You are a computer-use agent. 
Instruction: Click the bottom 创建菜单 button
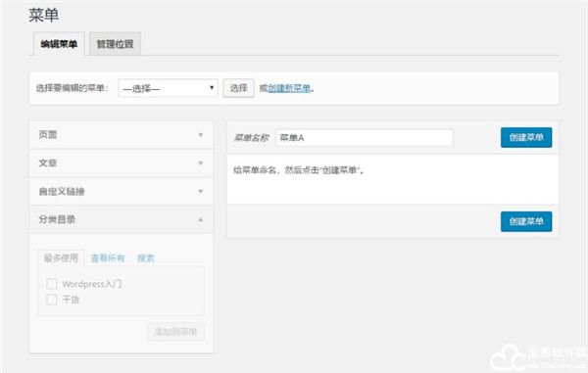coord(526,221)
